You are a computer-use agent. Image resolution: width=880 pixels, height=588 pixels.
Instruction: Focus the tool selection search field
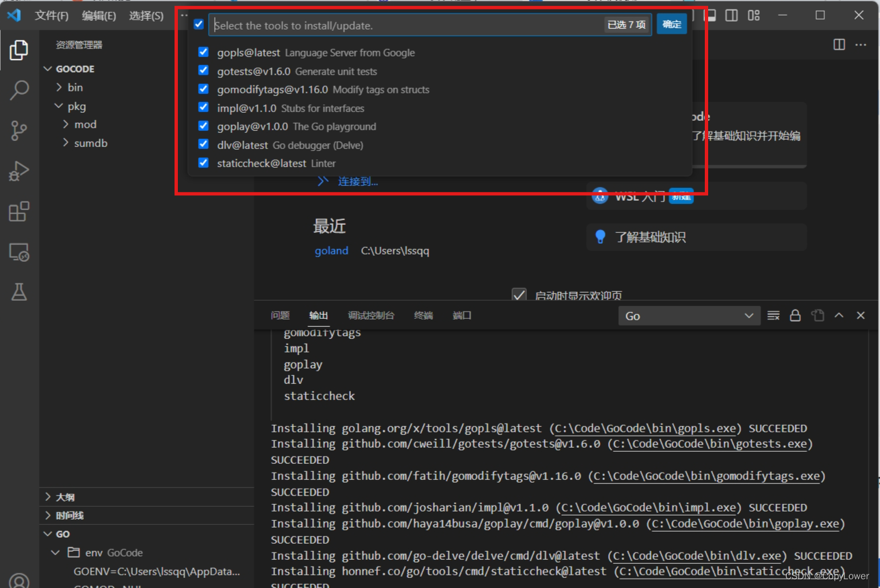coord(430,25)
